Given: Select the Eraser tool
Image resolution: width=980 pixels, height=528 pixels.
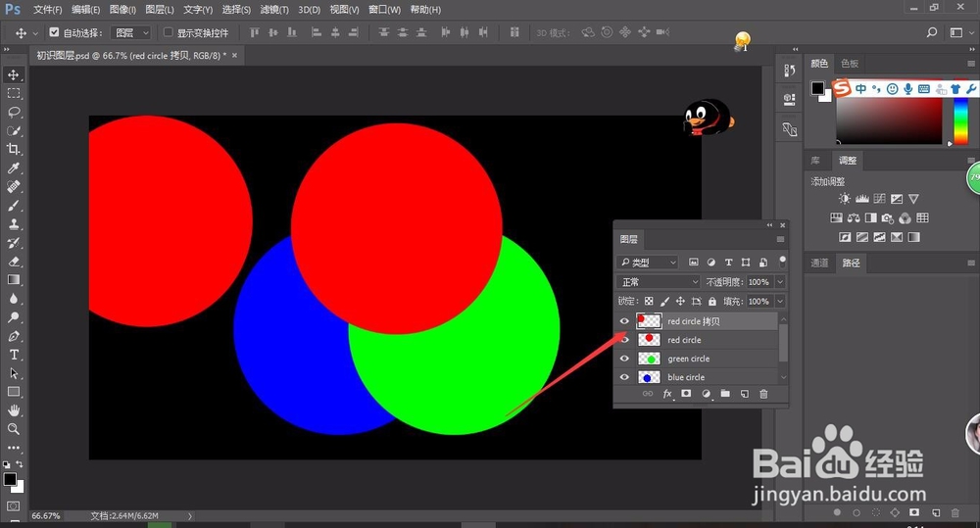Looking at the screenshot, I should [x=13, y=262].
